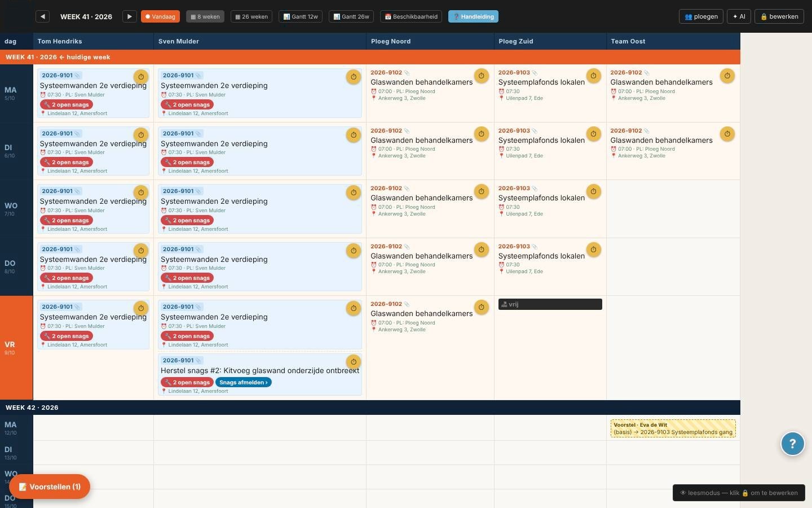Image resolution: width=812 pixels, height=508 pixels.
Task: Click the timer icon on Sven Mulder's Thursday card
Action: click(354, 251)
